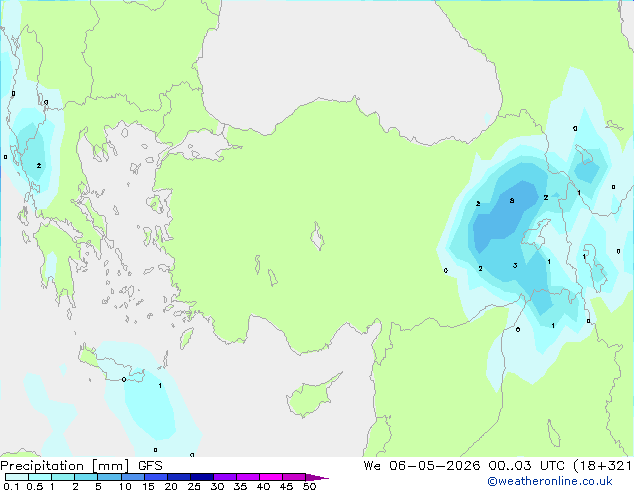
Task: Click the legend label '50'
Action: (x=309, y=486)
